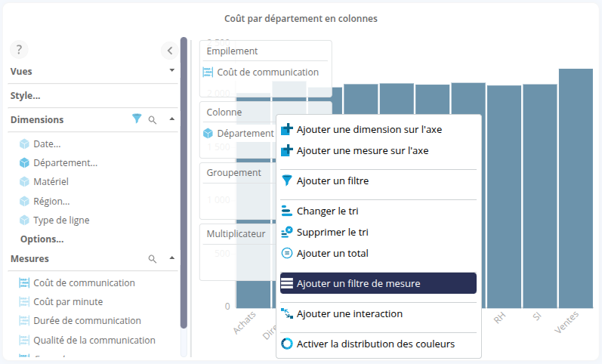Expand the Vues dropdown section

[171, 70]
